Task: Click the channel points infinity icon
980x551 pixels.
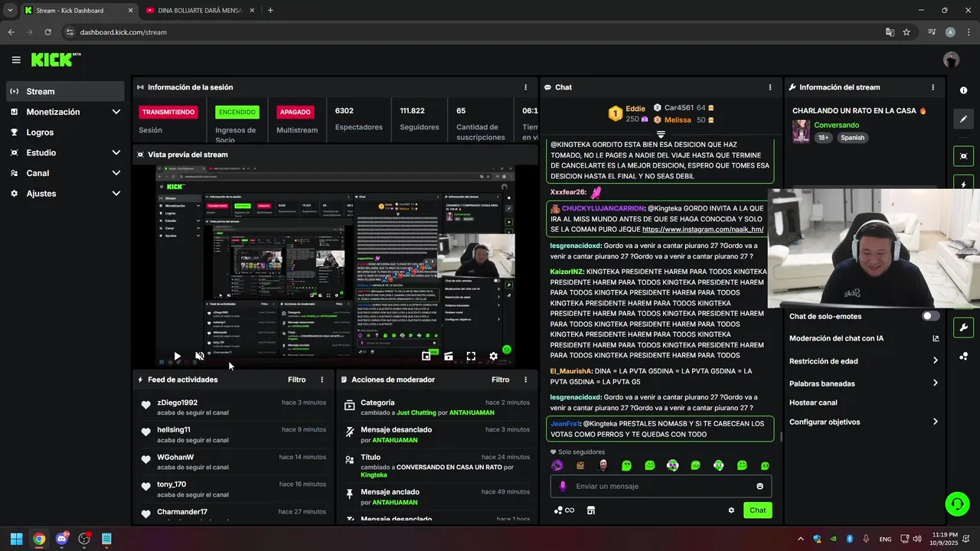Action: [x=564, y=510]
